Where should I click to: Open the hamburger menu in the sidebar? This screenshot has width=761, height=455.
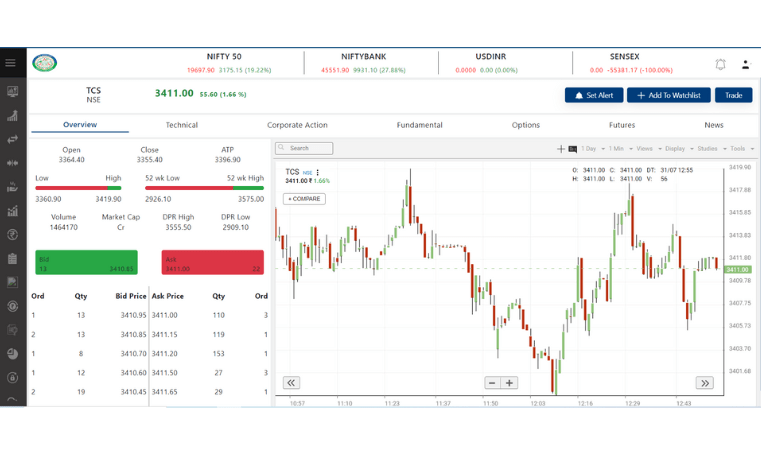point(11,63)
